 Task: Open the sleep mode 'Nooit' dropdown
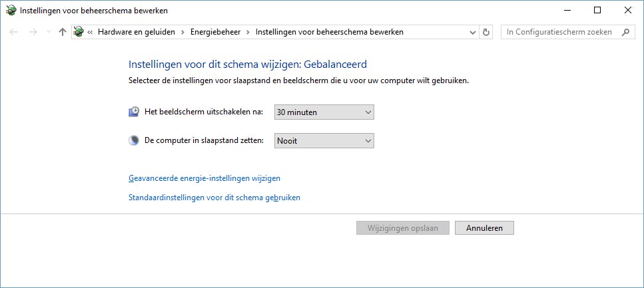pos(324,141)
